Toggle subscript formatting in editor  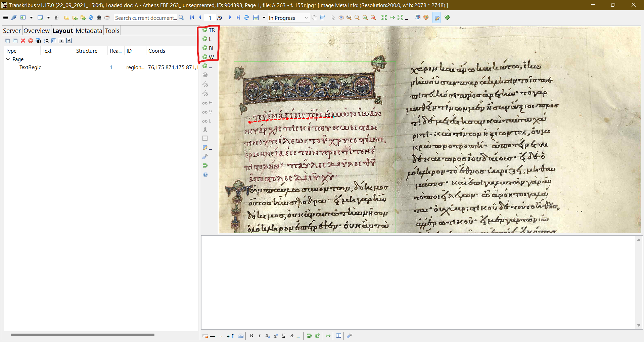(x=268, y=336)
